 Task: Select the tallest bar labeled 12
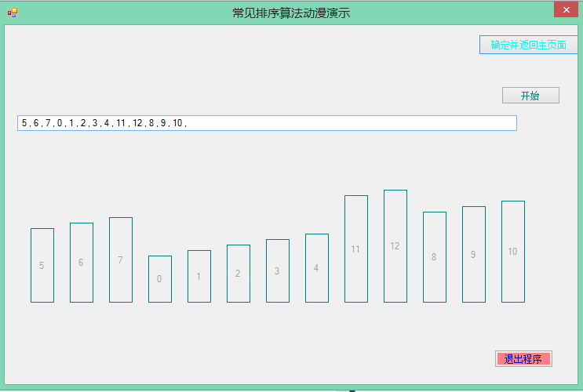(x=395, y=246)
